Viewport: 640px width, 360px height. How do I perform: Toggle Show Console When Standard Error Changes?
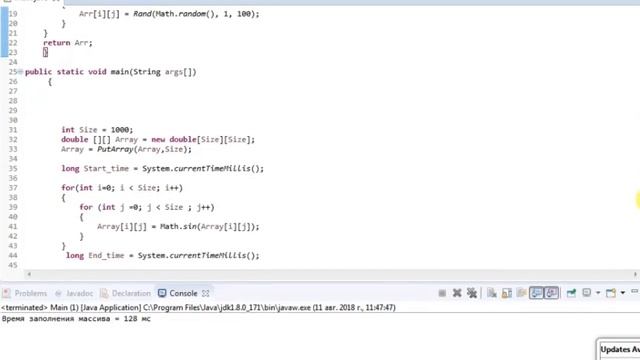coord(551,293)
